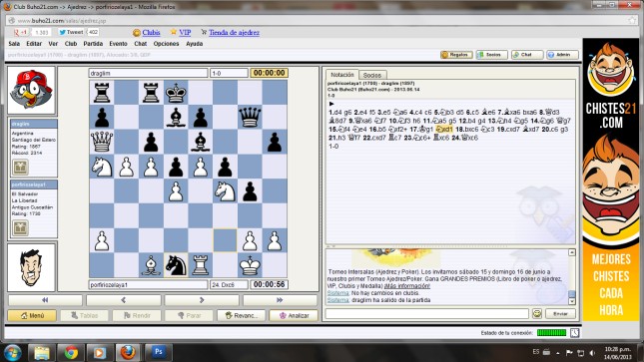The width and height of the screenshot is (644, 362).
Task: Jump to first move with rewind arrows
Action: (45, 300)
